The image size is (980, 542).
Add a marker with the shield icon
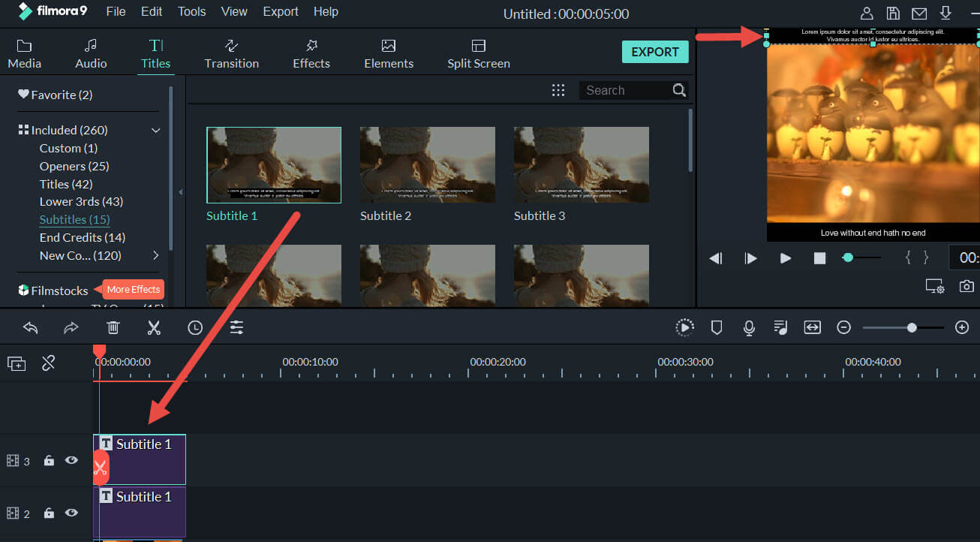717,327
